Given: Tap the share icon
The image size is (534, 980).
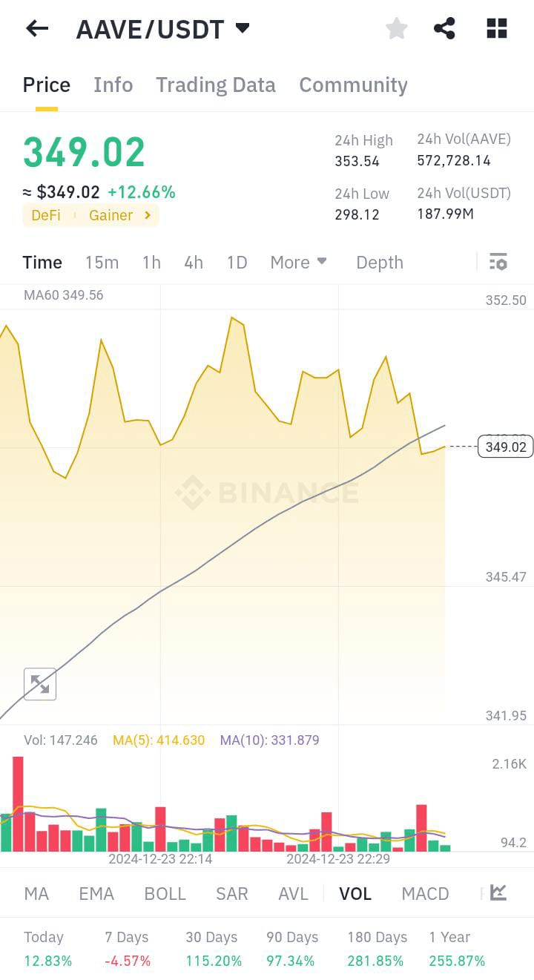Looking at the screenshot, I should pos(444,29).
